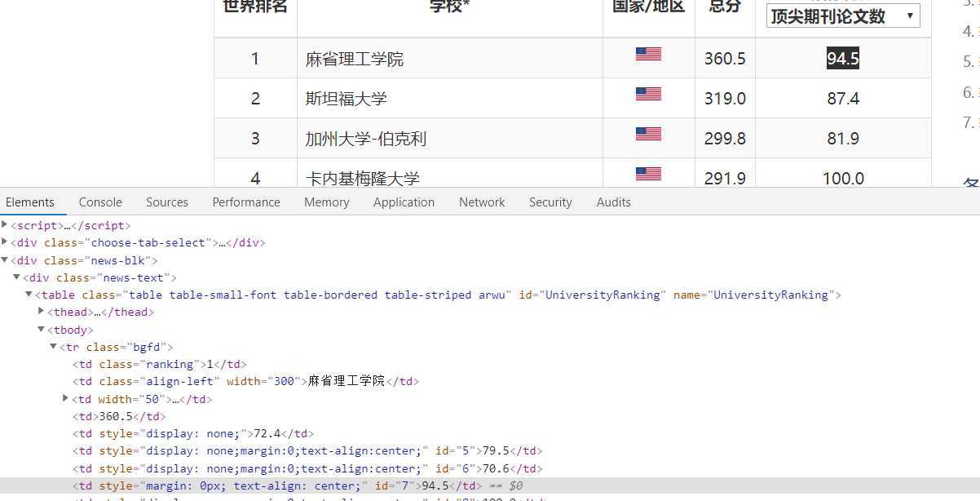Screen dimensions: 980x501
Task: Switch to the Elements tab in DevTools
Action: click(30, 202)
